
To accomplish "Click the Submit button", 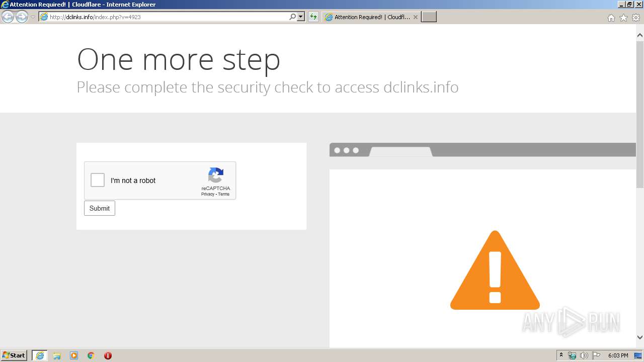I will [100, 208].
